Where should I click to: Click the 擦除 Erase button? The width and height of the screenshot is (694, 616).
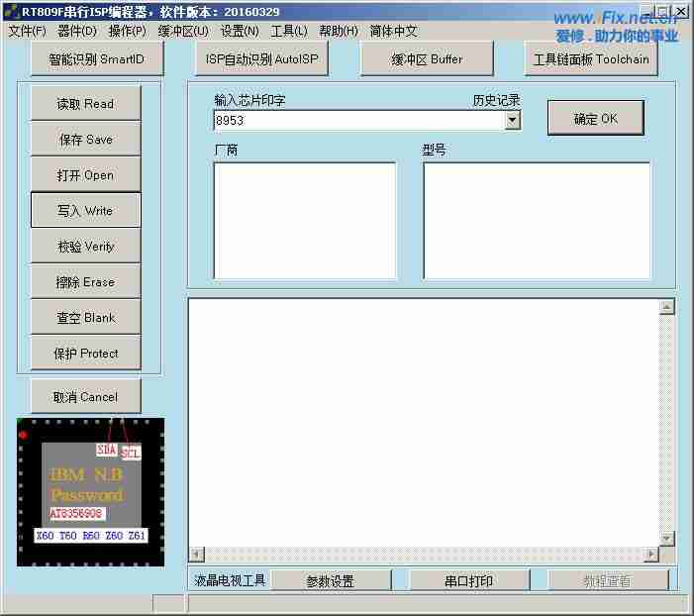tap(86, 282)
